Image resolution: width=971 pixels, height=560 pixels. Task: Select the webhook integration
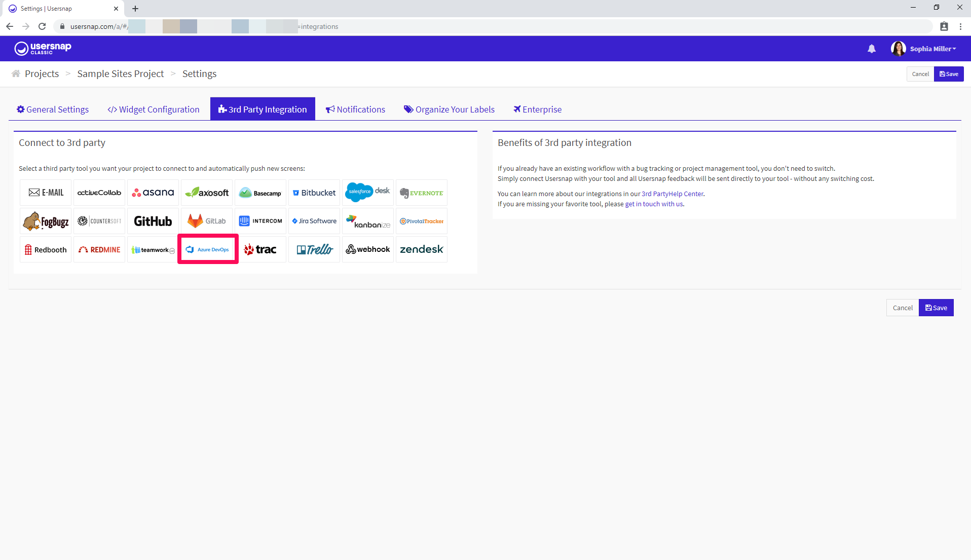click(368, 249)
